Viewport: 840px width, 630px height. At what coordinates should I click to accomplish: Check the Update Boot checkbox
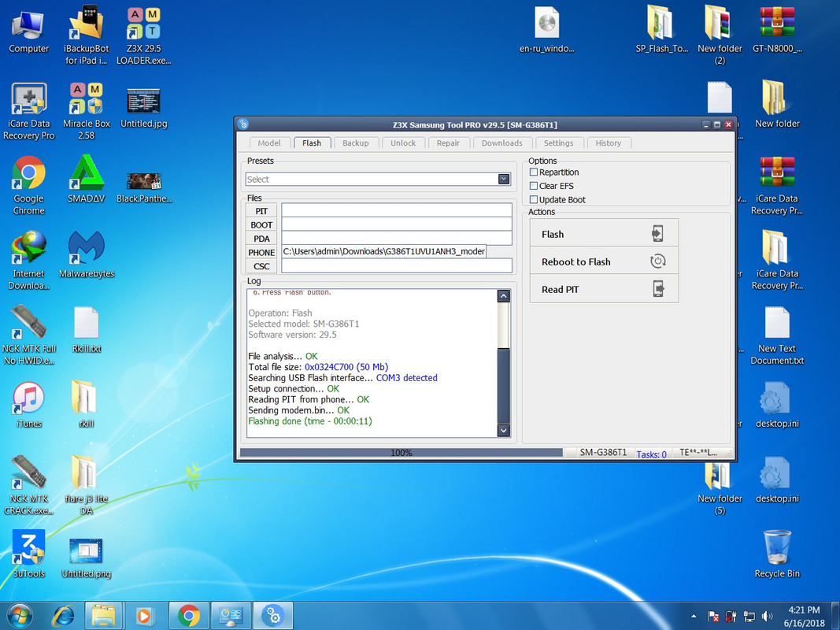point(534,200)
